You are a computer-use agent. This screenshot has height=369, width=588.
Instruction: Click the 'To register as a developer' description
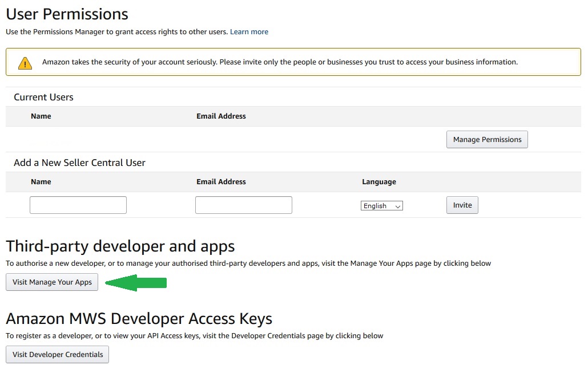click(195, 336)
